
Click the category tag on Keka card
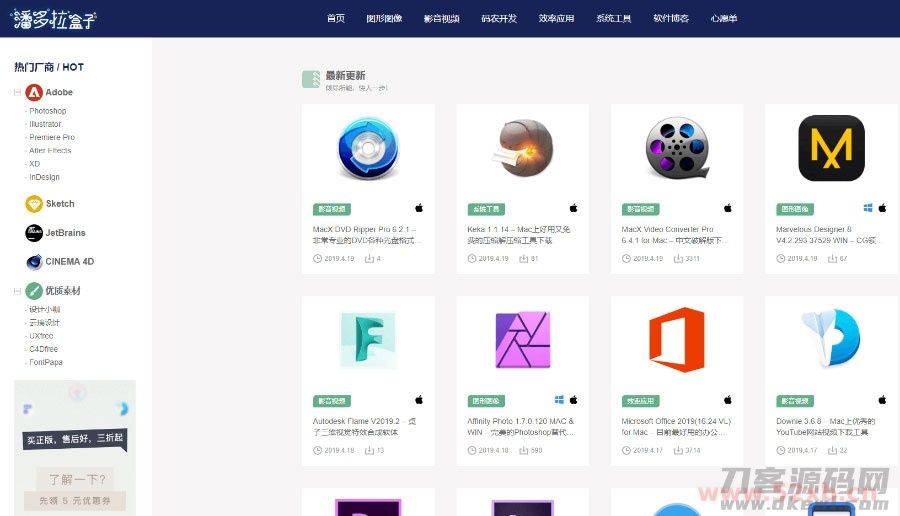tap(486, 209)
